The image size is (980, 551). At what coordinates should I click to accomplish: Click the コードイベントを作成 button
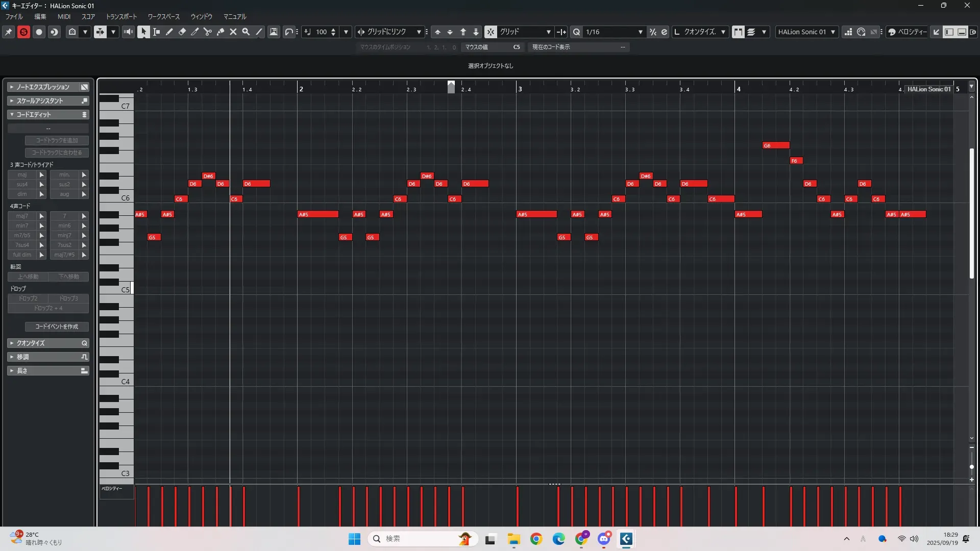(57, 327)
